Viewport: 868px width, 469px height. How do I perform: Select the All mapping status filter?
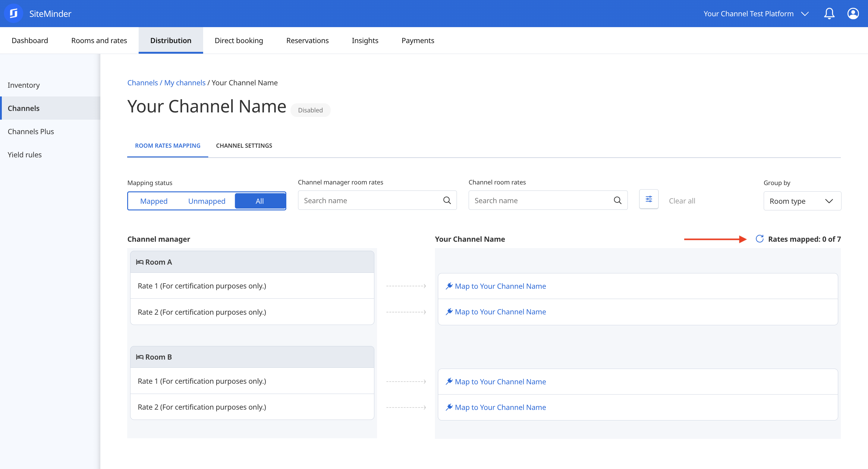[259, 201]
